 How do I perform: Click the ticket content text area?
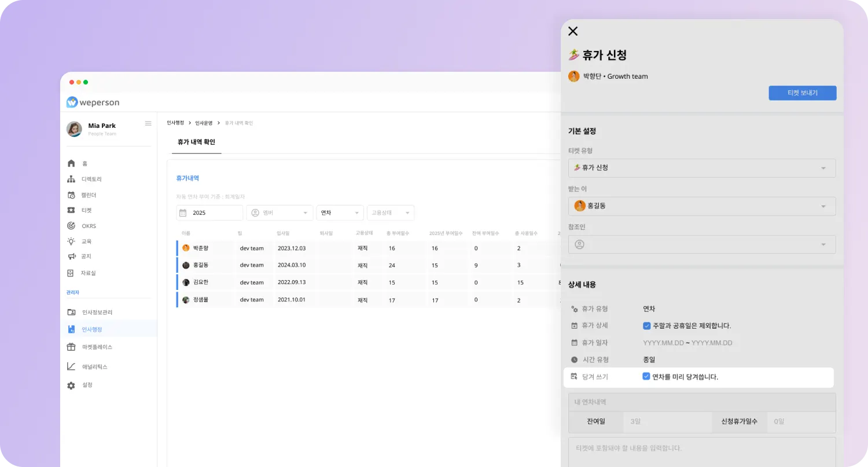tap(702, 451)
